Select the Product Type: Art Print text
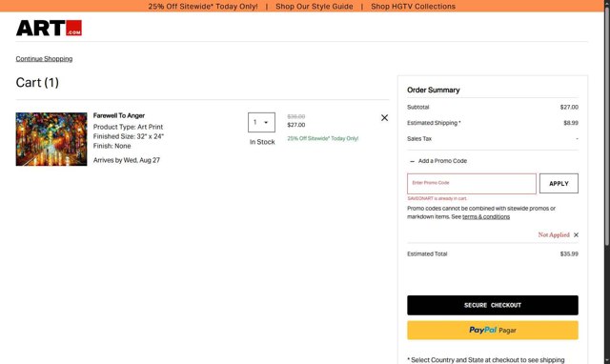This screenshot has width=610, height=364. pyautogui.click(x=128, y=127)
